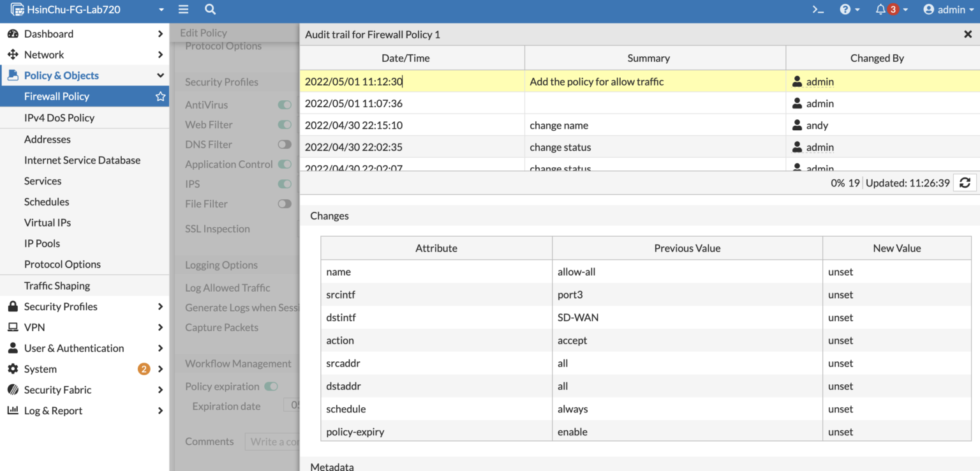Open the search magnifier in top bar
This screenshot has height=471, width=980.
coord(210,10)
